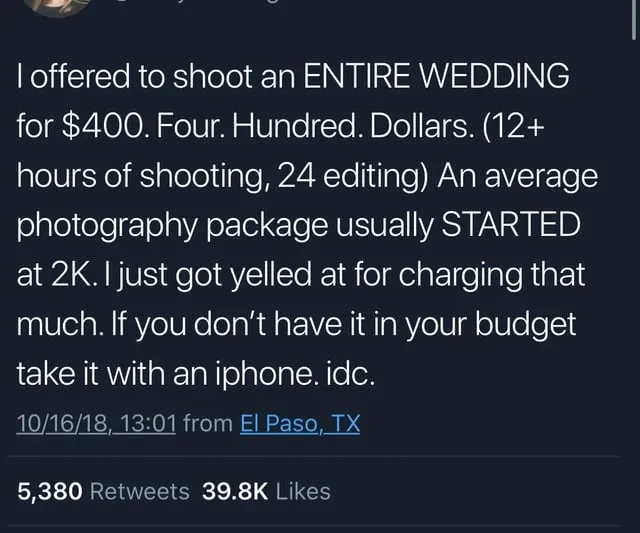Screen dimensions: 640x533
Task: Open the 10/16/18, 13:01 timestamp link
Action: 96,423
